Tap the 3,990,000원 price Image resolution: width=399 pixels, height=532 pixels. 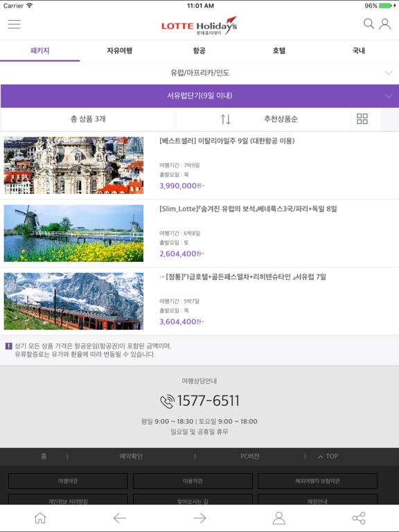[182, 186]
